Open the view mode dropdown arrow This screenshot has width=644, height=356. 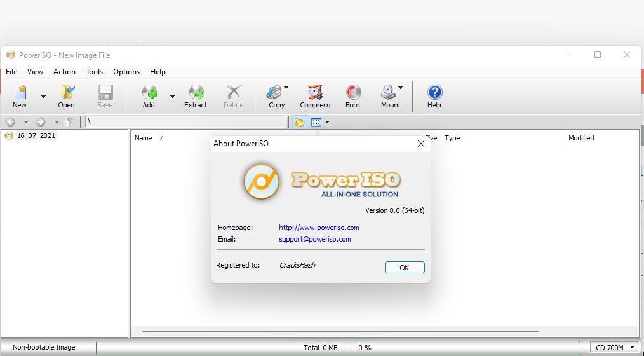coord(327,122)
